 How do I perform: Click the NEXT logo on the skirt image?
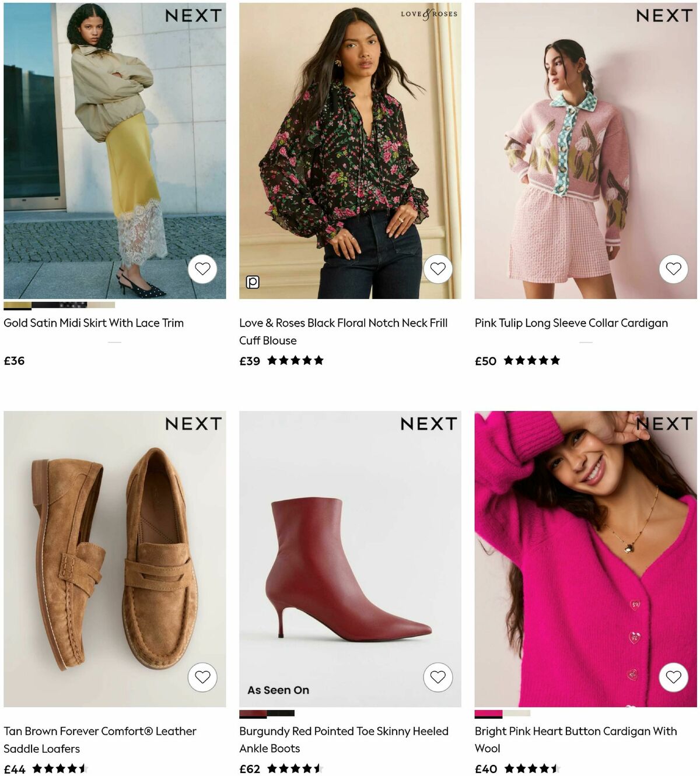pyautogui.click(x=194, y=16)
